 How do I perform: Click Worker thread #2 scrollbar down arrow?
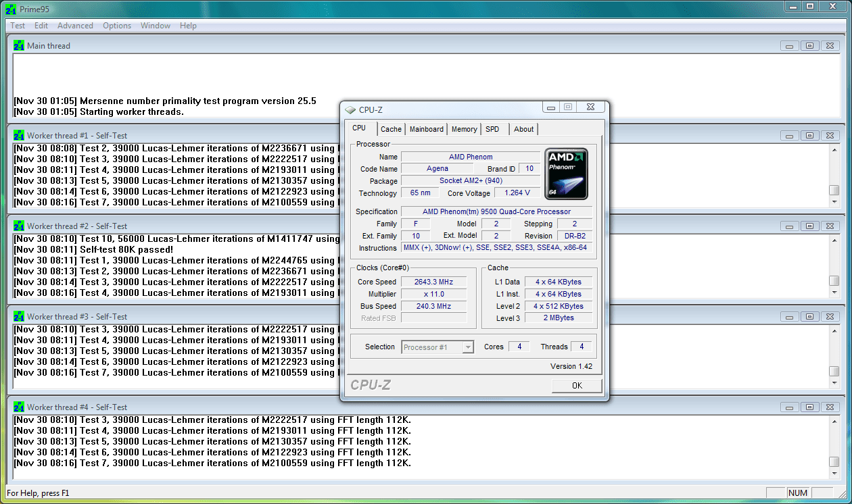click(x=834, y=293)
